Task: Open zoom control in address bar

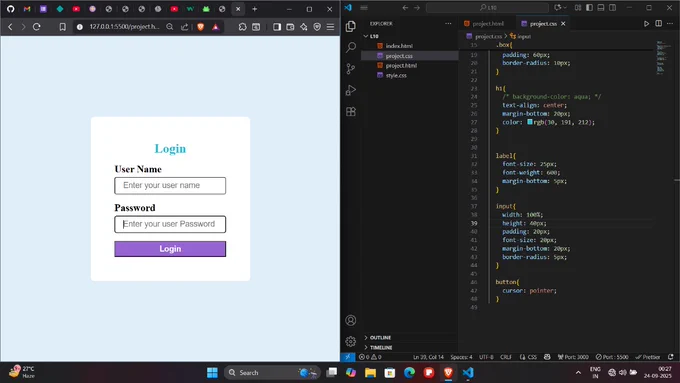Action: [x=170, y=27]
